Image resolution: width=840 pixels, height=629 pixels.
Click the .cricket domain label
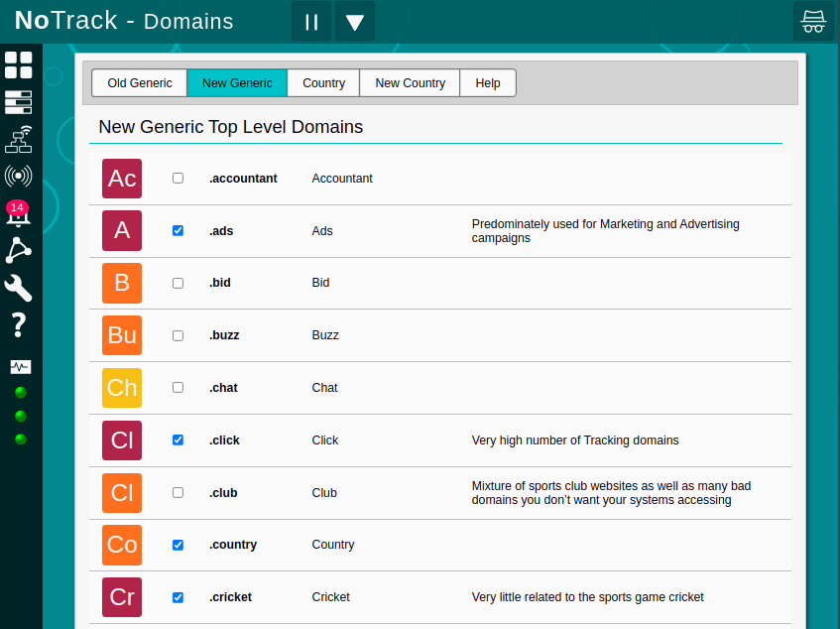[230, 597]
